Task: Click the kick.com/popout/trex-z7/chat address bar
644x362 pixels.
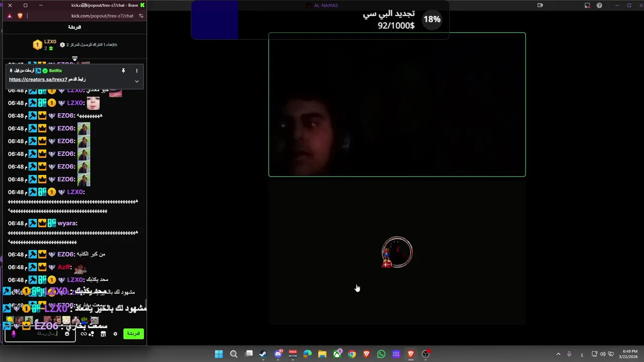Action: (102, 16)
